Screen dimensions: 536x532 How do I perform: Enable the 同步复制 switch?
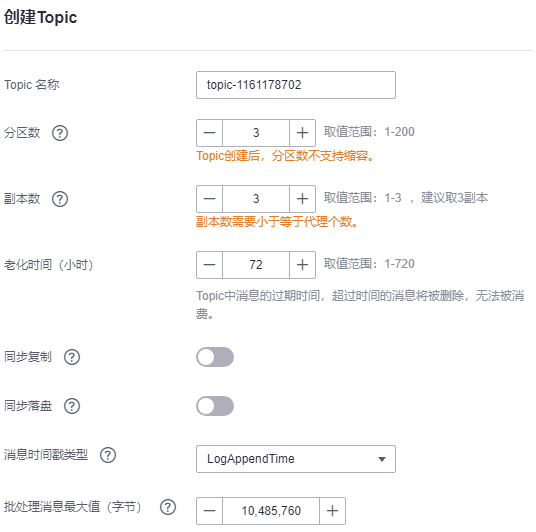pyautogui.click(x=215, y=357)
